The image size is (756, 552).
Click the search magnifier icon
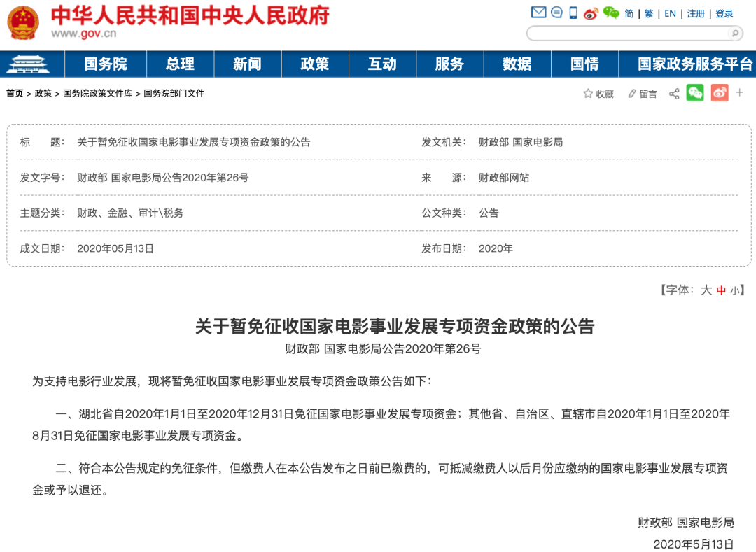[x=735, y=34]
